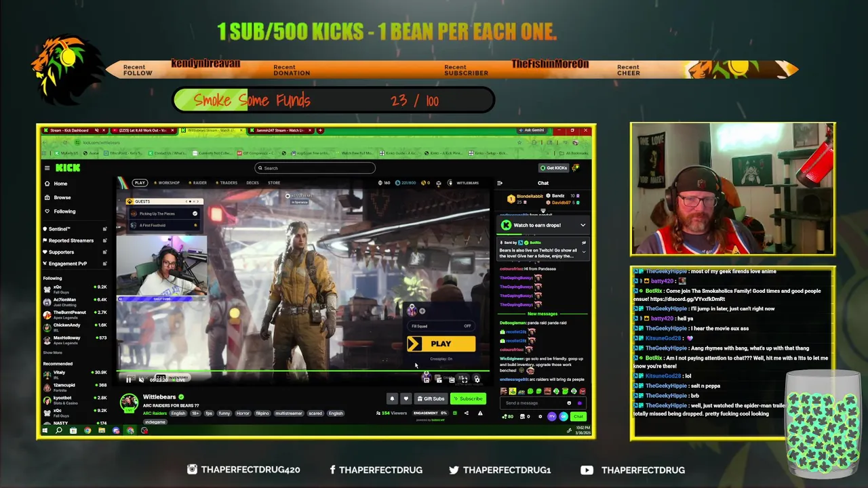Report stream via warning triangle icon

pos(479,413)
